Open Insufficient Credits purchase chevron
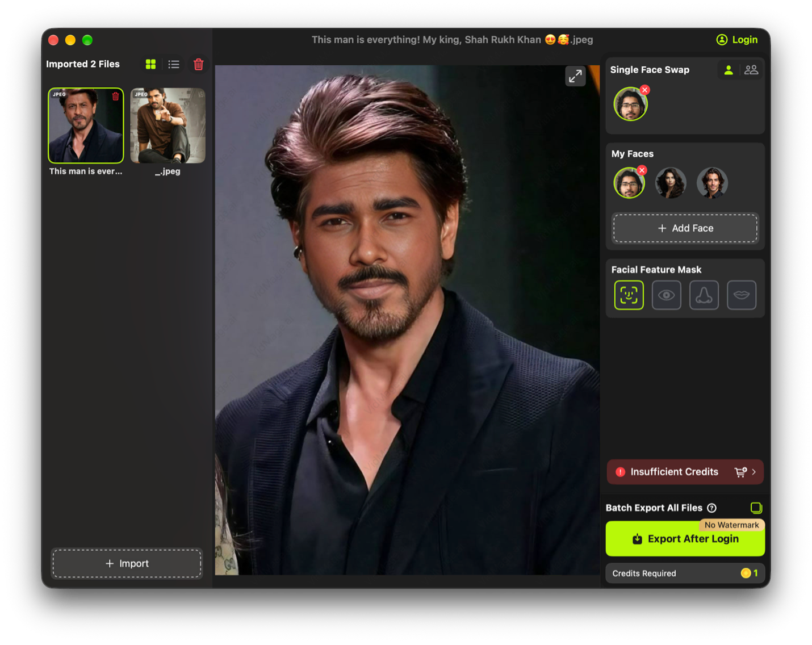The height and width of the screenshot is (645, 812). pos(754,472)
